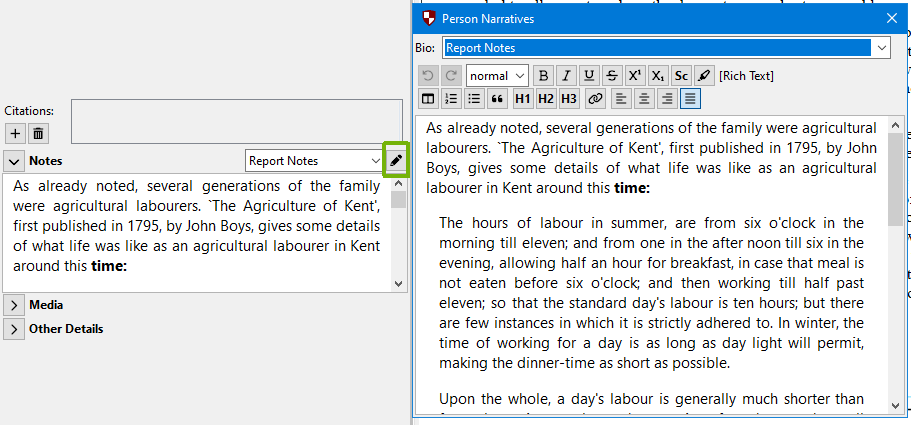Viewport: 911px width, 425px height.
Task: Delete citation with trash icon
Action: point(38,133)
